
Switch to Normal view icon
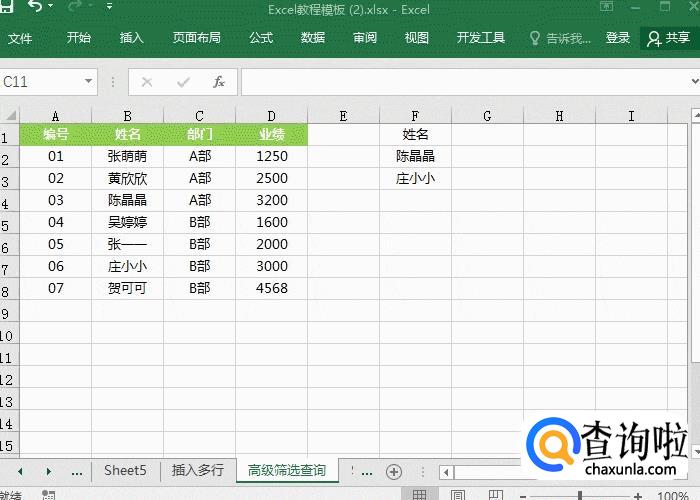(x=419, y=495)
